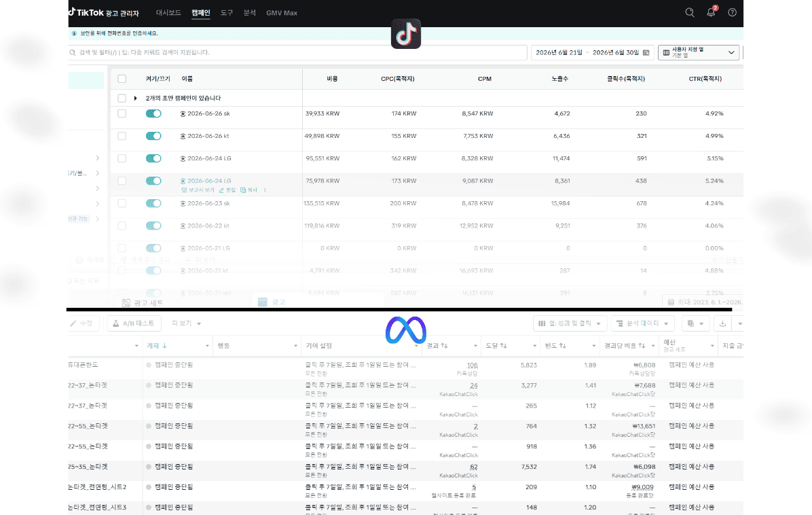The image size is (812, 515).
Task: Select the checkbox for 2026-06-26 kt
Action: coord(122,136)
